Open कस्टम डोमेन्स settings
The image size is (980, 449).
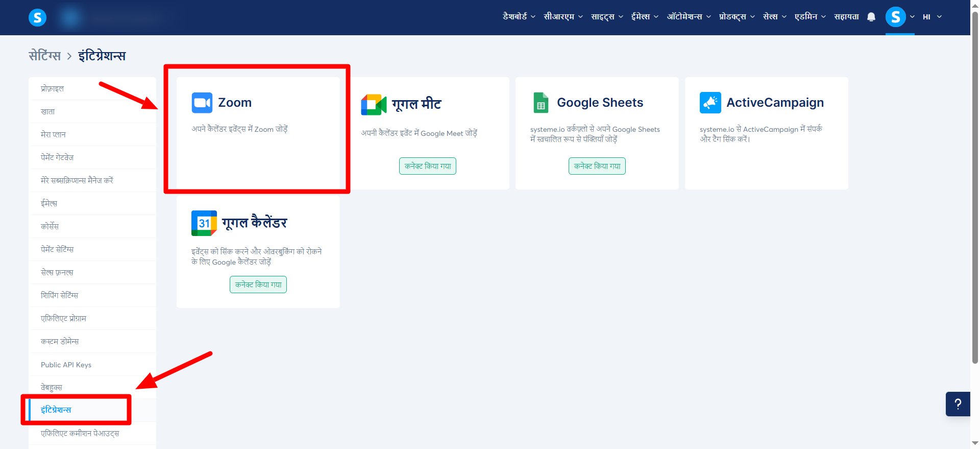(92, 341)
